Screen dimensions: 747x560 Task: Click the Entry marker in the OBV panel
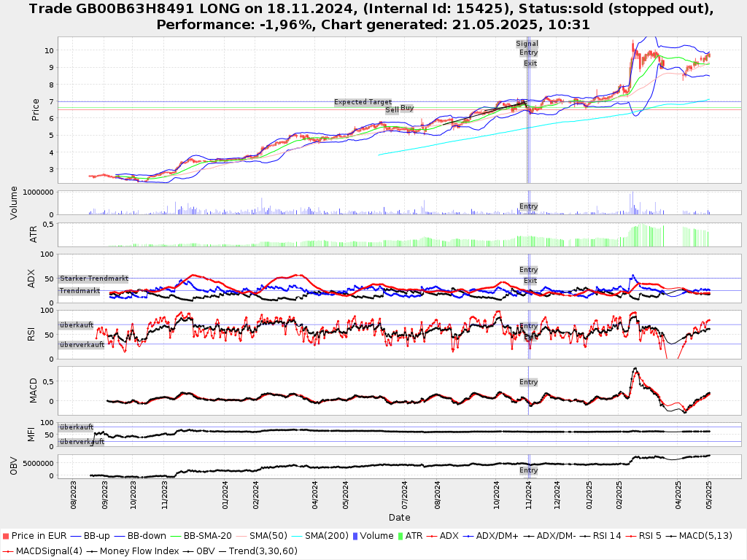pos(528,470)
